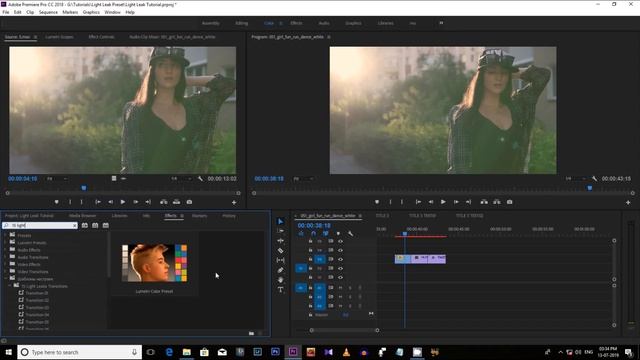Open Source monitor settings wrench
640x360 pixels.
pyautogui.click(x=200, y=179)
